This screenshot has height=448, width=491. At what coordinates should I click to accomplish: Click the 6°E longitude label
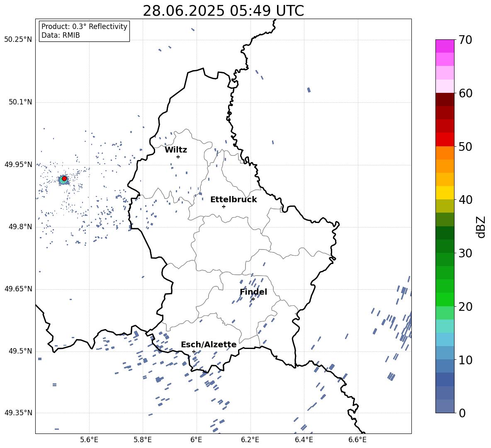[x=196, y=440]
